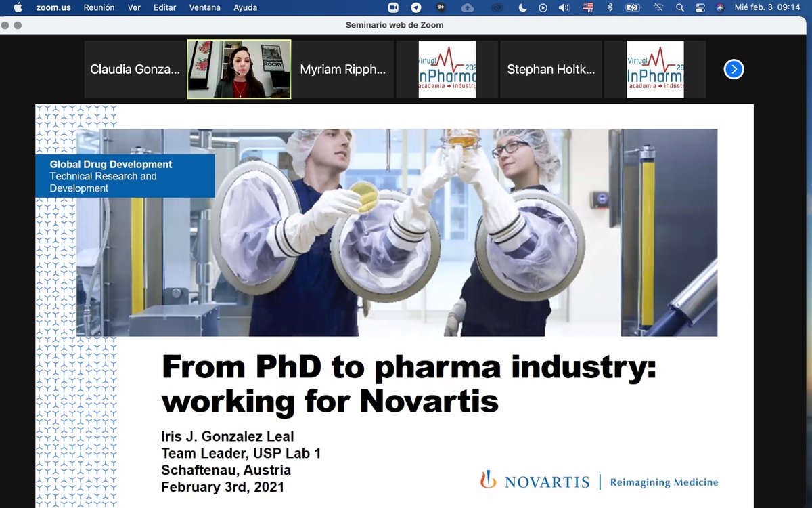Click the Global Drug Development label

[x=111, y=164]
